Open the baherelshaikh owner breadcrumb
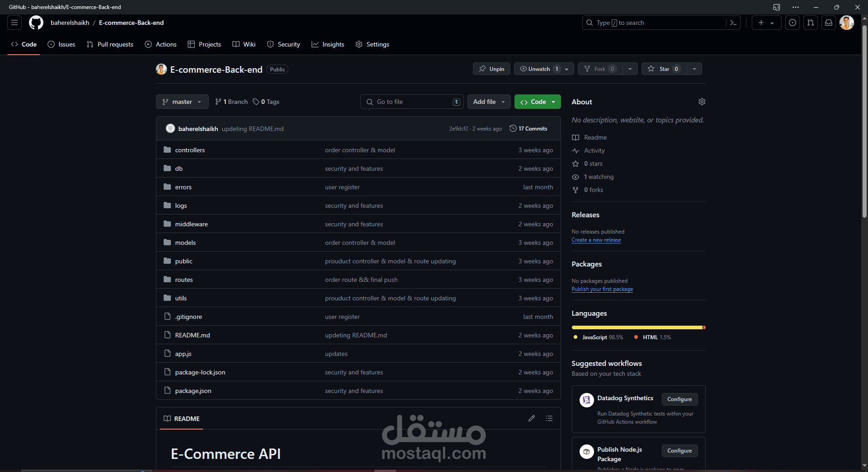 (x=70, y=23)
